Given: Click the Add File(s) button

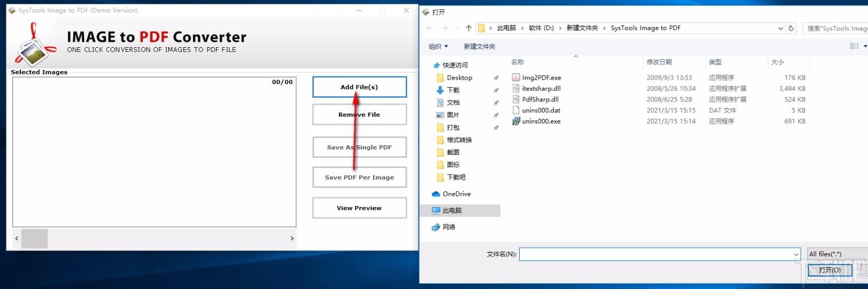Looking at the screenshot, I should click(x=359, y=87).
